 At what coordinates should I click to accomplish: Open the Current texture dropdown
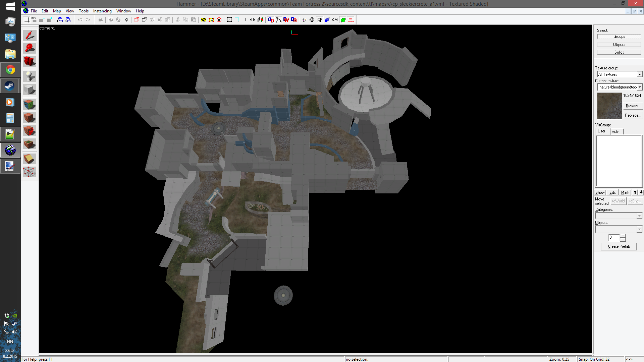click(639, 87)
